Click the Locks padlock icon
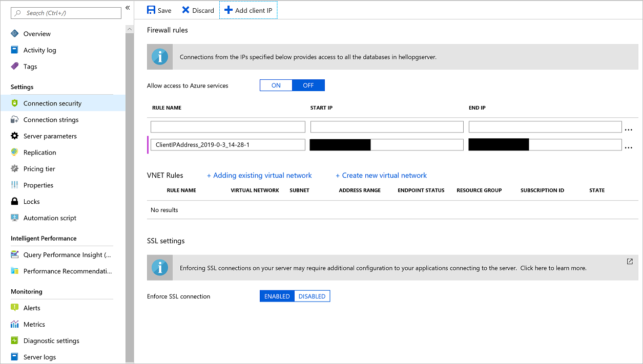The height and width of the screenshot is (364, 643). coord(15,202)
